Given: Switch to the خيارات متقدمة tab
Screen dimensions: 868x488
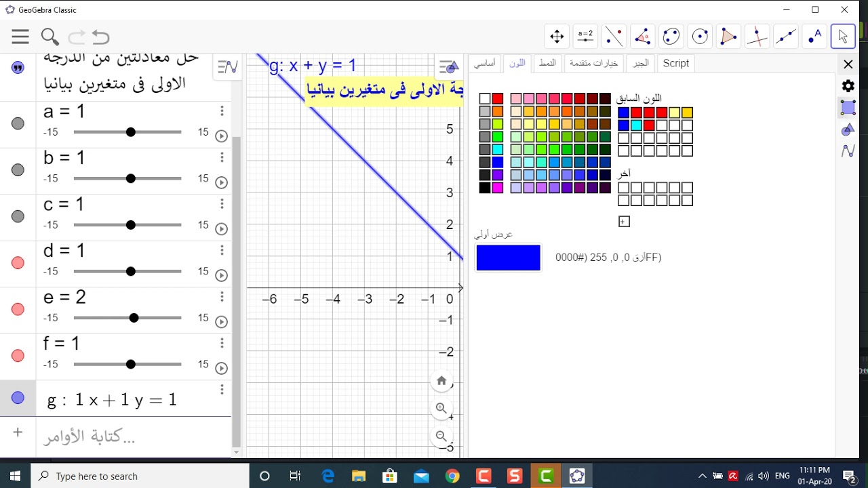Looking at the screenshot, I should [x=593, y=63].
